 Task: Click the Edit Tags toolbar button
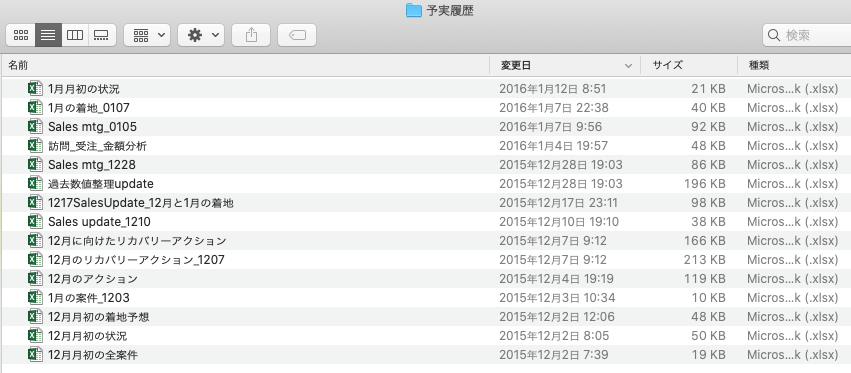point(297,35)
